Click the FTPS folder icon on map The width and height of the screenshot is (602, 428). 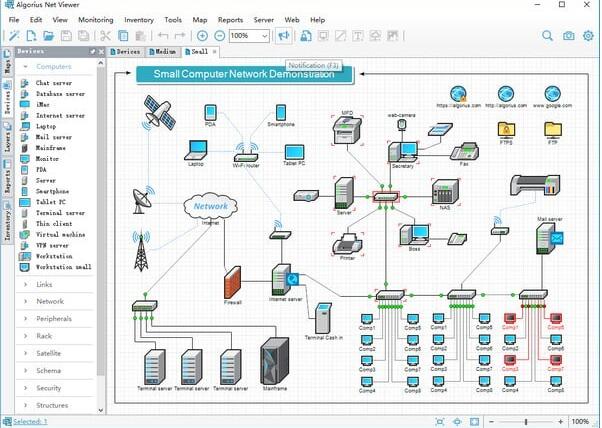(506, 130)
